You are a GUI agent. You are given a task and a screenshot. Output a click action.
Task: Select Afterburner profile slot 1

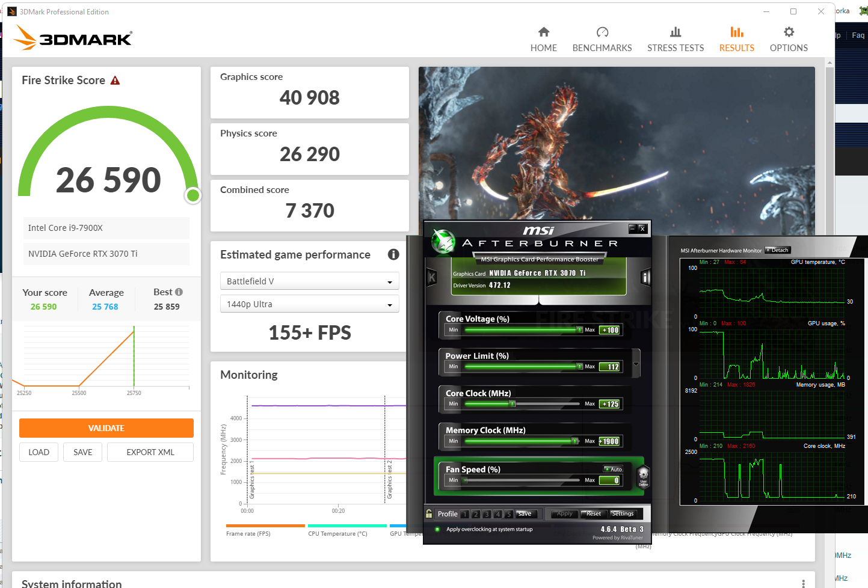tap(465, 514)
